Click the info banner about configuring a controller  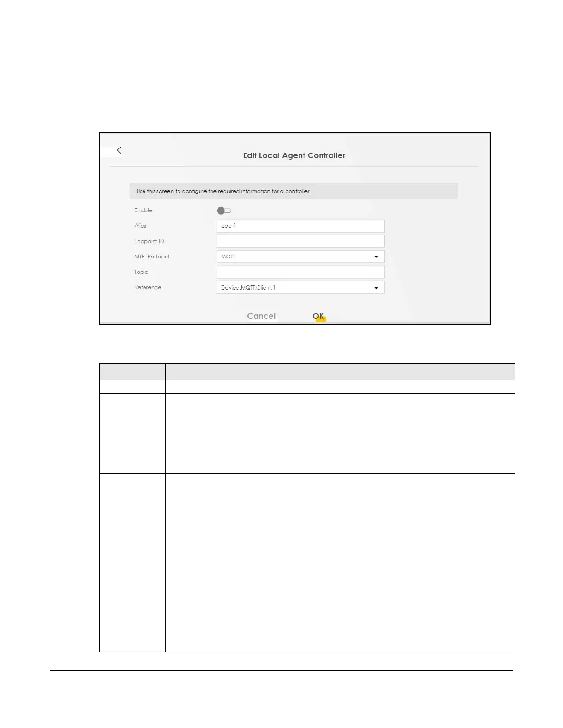[x=294, y=191]
